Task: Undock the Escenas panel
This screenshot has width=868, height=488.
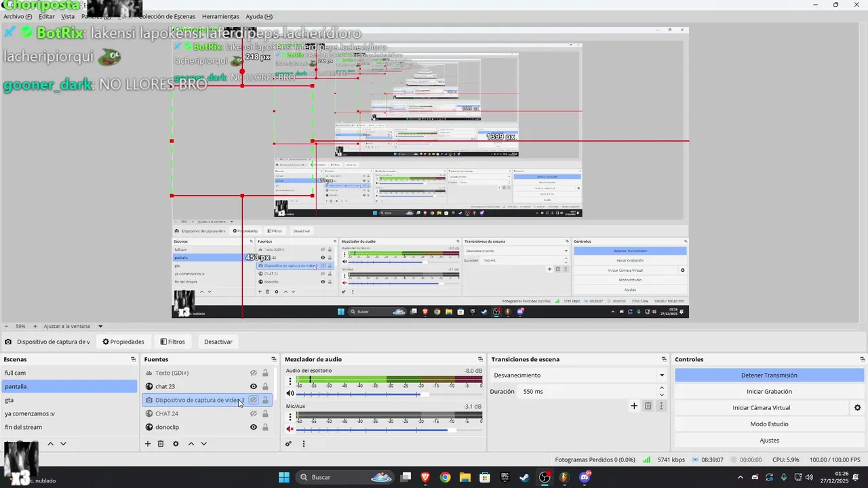Action: coord(133,359)
